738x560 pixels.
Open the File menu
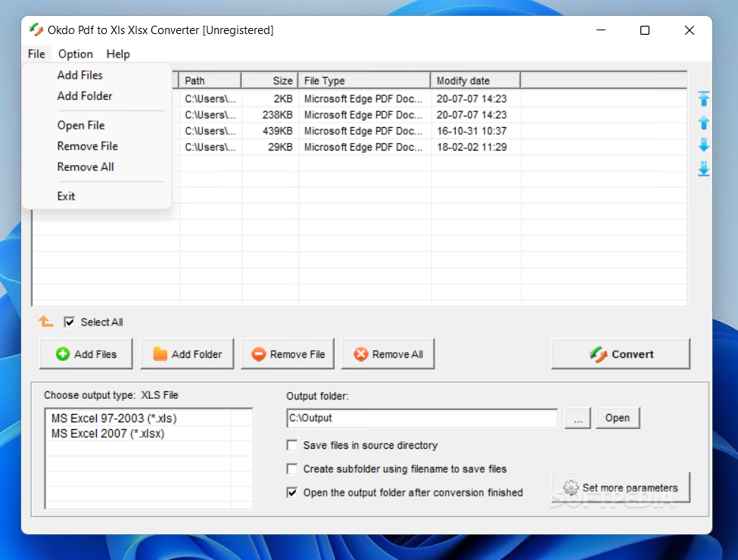tap(36, 54)
